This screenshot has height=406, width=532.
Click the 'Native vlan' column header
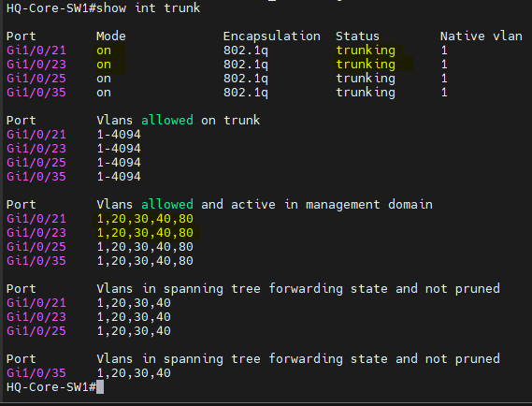(482, 36)
